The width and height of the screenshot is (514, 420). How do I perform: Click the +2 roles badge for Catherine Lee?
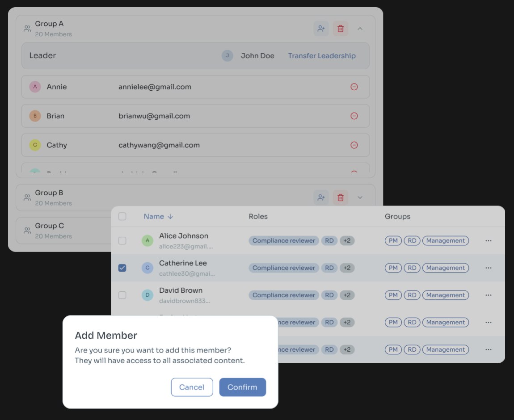coord(347,268)
